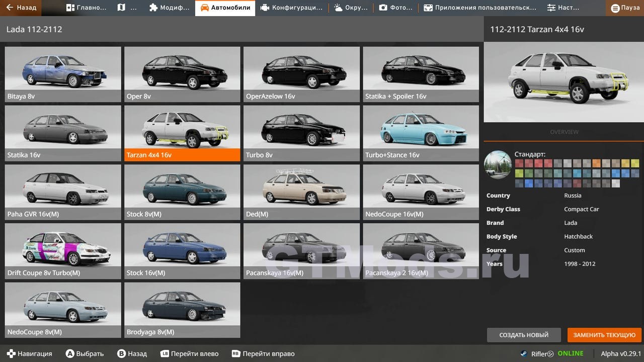The height and width of the screenshot is (362, 644).
Task: Click the Russia country value
Action: click(x=573, y=196)
